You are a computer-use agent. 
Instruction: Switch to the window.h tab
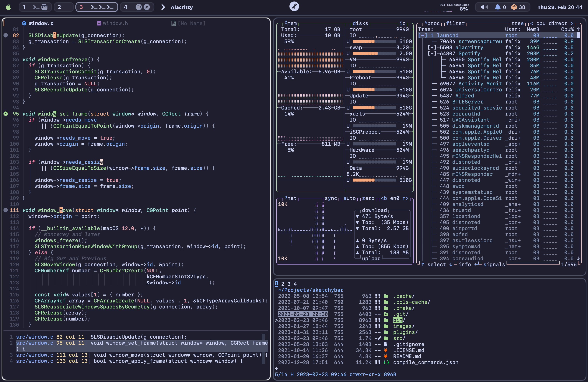[112, 23]
